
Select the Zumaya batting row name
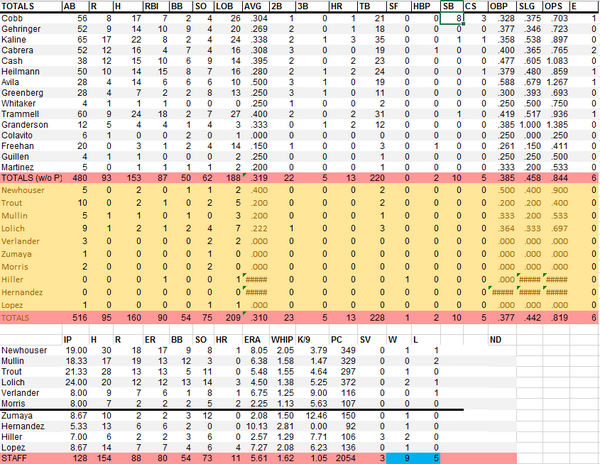coord(31,254)
